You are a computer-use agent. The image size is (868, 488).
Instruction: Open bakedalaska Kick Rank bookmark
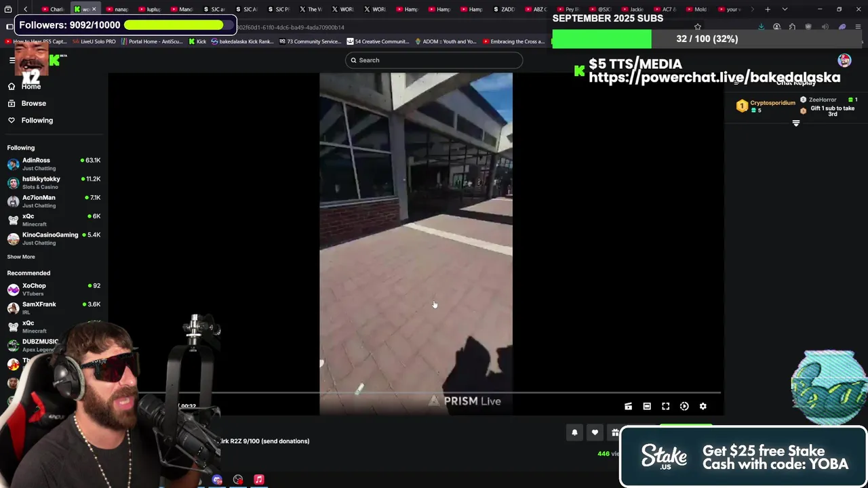coord(242,41)
